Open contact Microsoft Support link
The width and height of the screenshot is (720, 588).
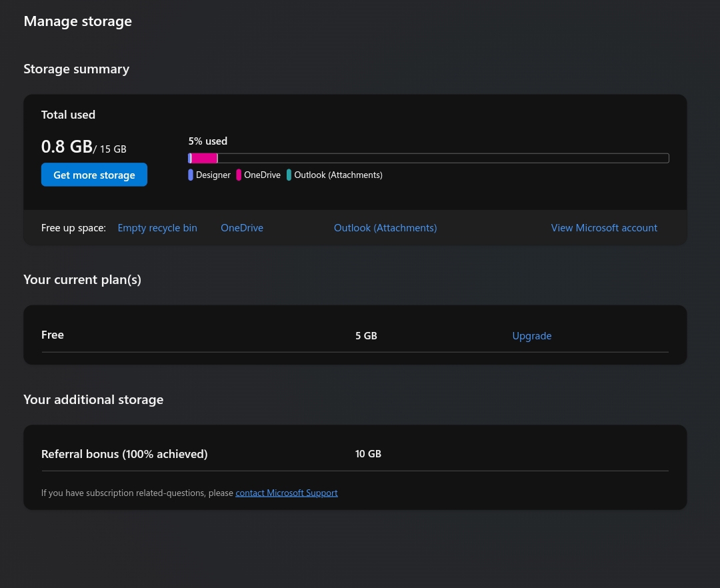click(286, 492)
